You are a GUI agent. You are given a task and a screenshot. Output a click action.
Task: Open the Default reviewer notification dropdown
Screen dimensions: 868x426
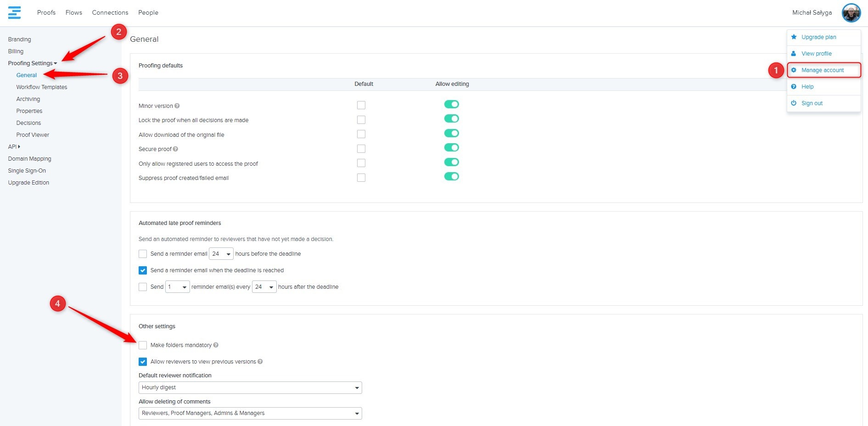(250, 387)
